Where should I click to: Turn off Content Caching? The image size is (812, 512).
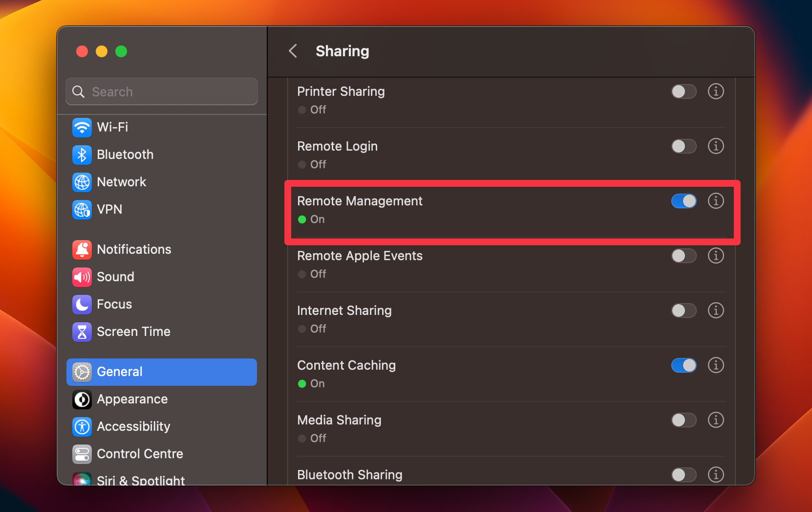tap(684, 365)
